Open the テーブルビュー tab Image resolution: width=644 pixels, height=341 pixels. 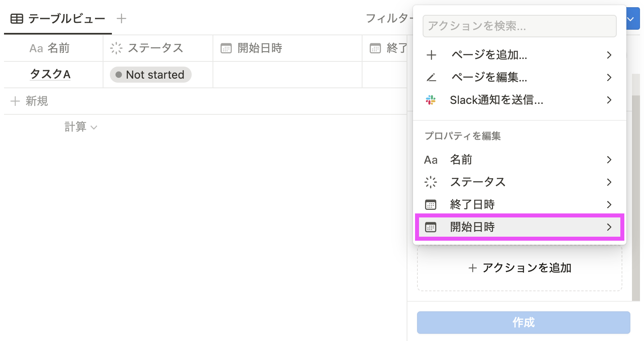(x=58, y=19)
